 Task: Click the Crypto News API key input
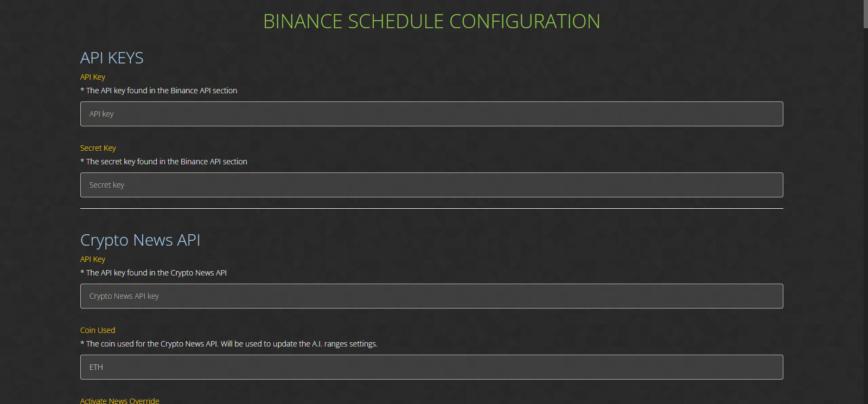431,296
